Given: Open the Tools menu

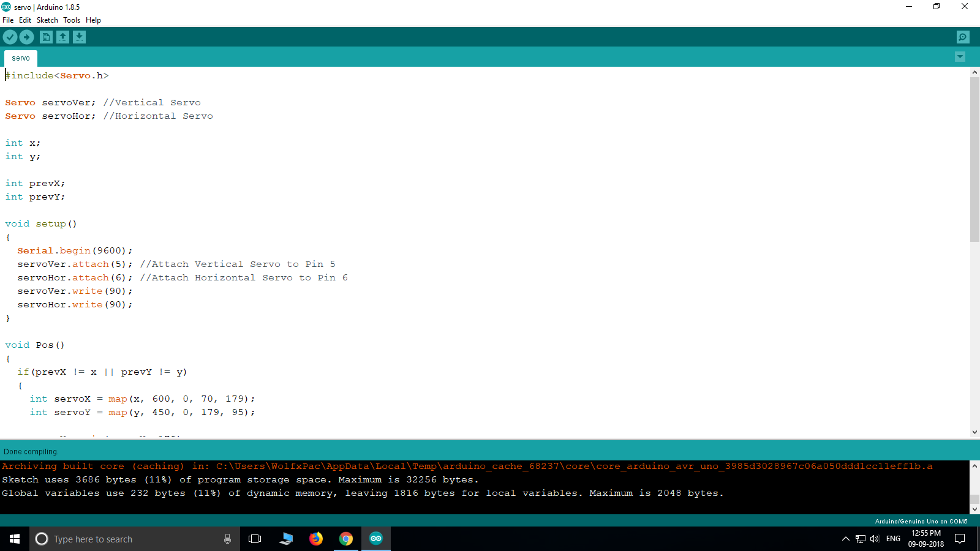Looking at the screenshot, I should [x=71, y=20].
